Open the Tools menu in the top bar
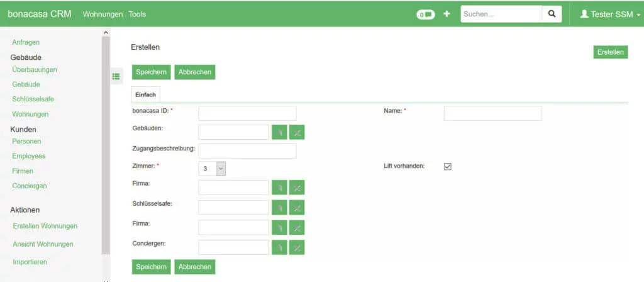Screen dimensions: 644x282 (x=137, y=14)
